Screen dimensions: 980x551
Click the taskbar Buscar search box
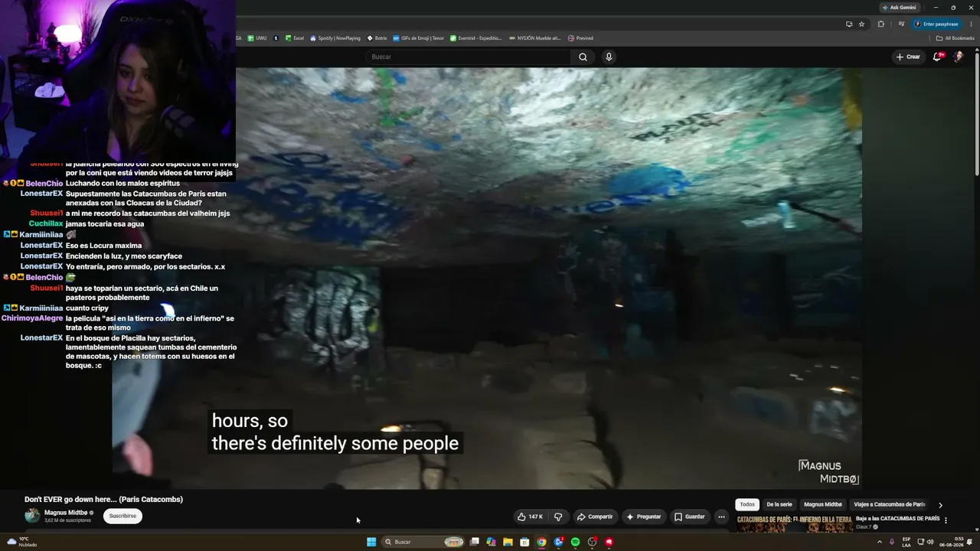(424, 542)
